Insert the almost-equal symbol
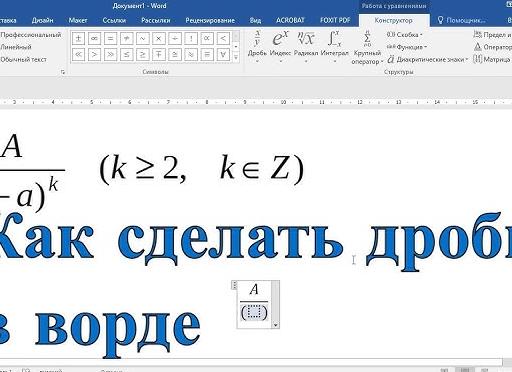Screen dimensions: 512x372 tap(191, 54)
